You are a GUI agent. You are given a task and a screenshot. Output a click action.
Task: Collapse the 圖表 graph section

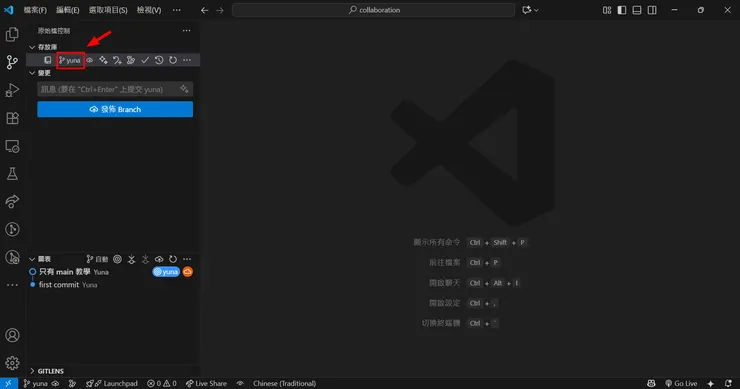[x=32, y=259]
